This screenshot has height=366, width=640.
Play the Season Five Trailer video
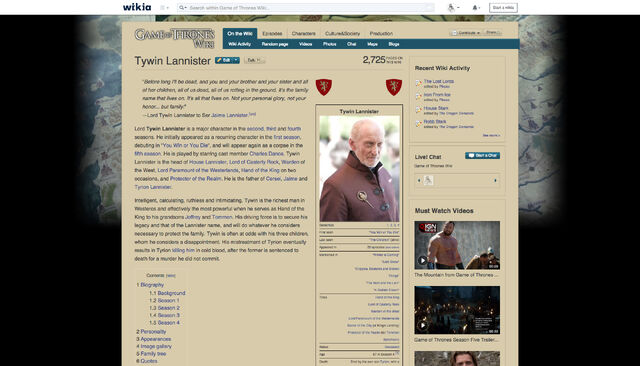[422, 325]
